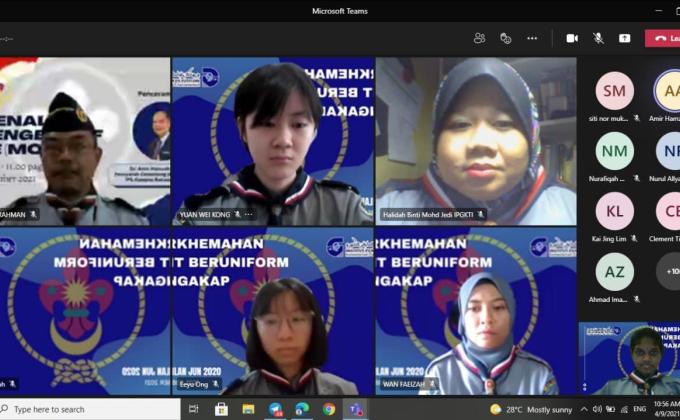680x420 pixels.
Task: Open Google Chrome from taskbar
Action: (x=329, y=409)
